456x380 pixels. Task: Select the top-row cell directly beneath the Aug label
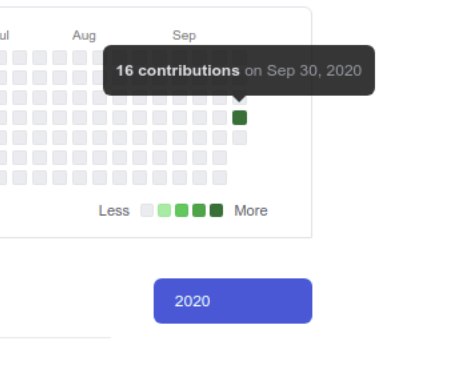tap(80, 58)
